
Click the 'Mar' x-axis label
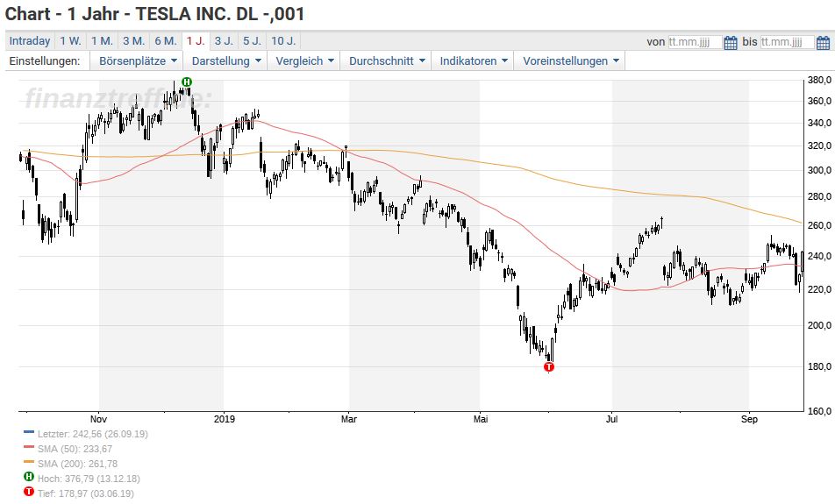click(349, 419)
